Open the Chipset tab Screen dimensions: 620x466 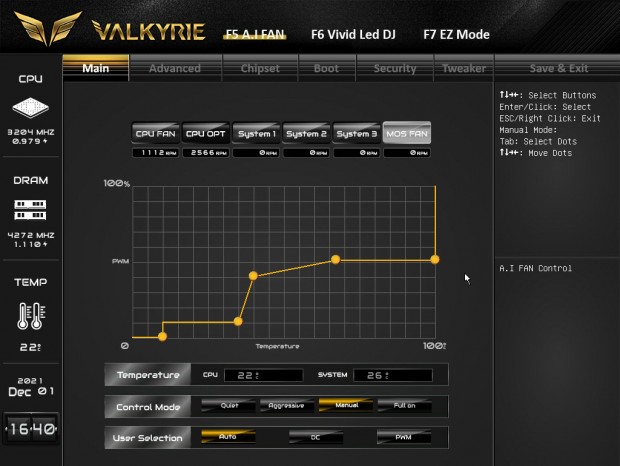click(260, 68)
